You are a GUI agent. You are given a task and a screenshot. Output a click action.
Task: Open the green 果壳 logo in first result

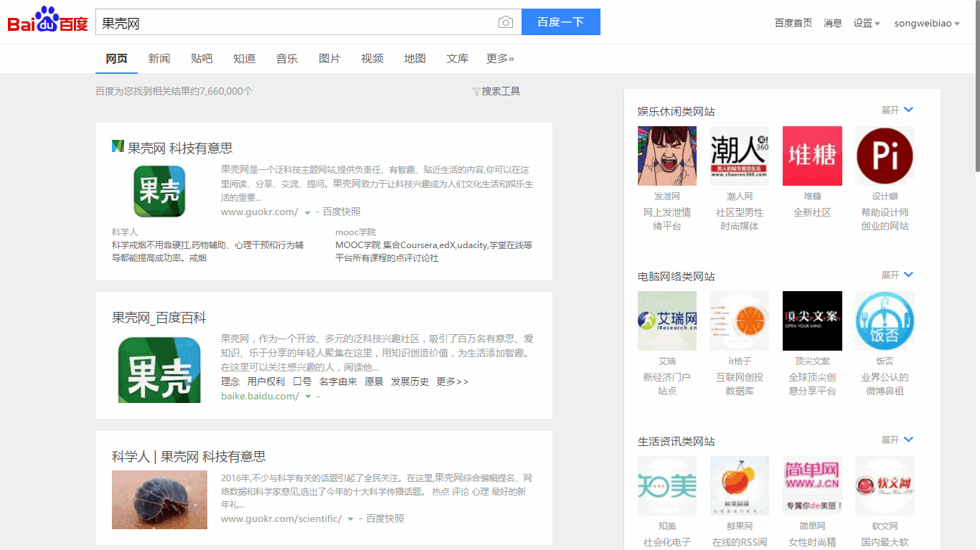159,191
